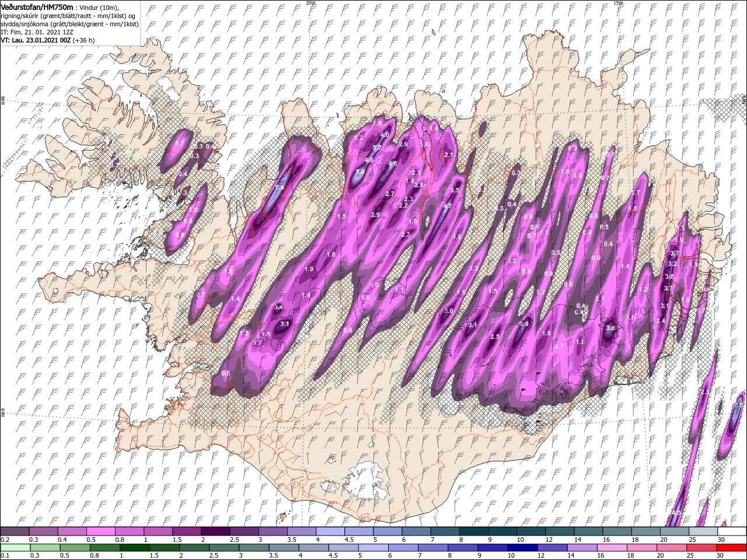Click the "(+36 h)" forecast offset text

pyautogui.click(x=83, y=40)
